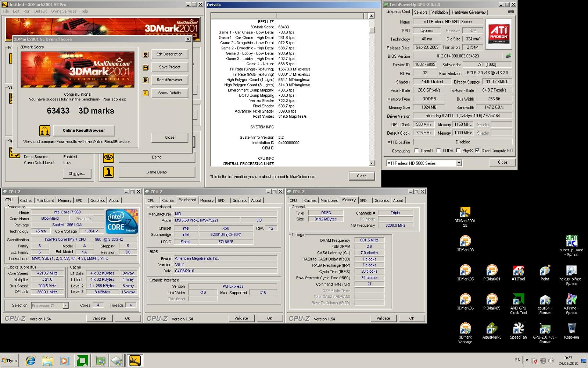Open Hardware Giveaway tab in GPU-Z

click(x=469, y=12)
